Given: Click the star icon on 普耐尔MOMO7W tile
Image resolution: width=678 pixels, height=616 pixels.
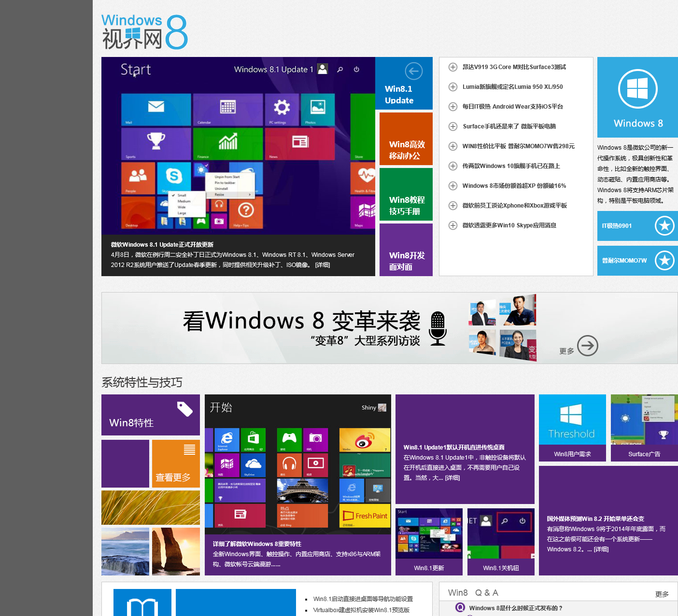Looking at the screenshot, I should tap(664, 260).
